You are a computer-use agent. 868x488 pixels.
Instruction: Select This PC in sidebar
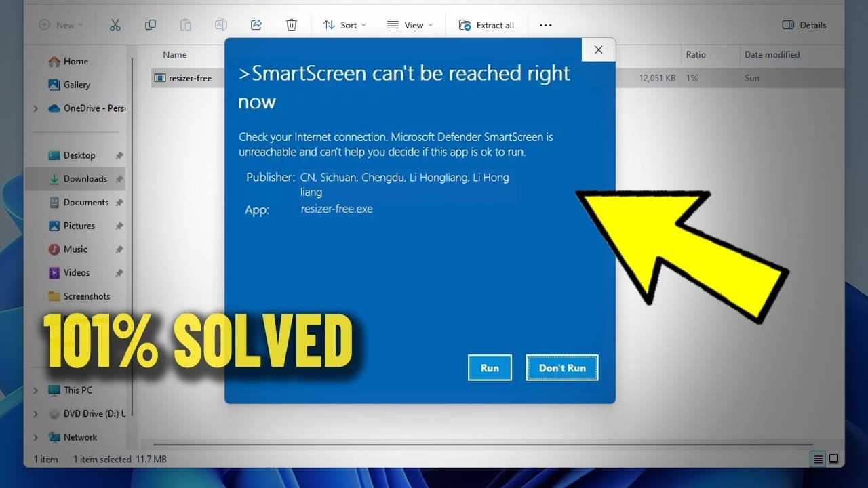point(70,390)
